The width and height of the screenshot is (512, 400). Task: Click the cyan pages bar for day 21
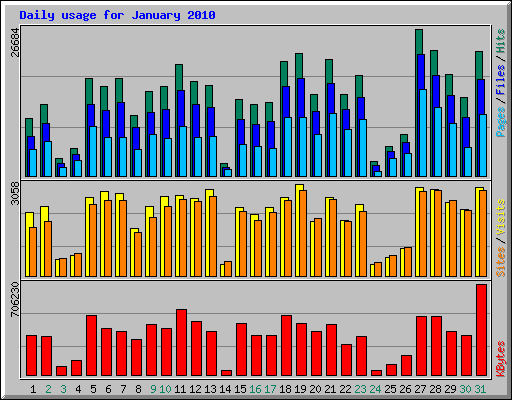click(333, 145)
